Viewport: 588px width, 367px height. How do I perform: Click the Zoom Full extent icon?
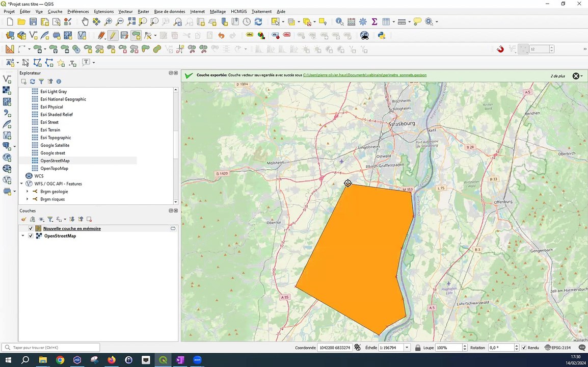point(131,22)
